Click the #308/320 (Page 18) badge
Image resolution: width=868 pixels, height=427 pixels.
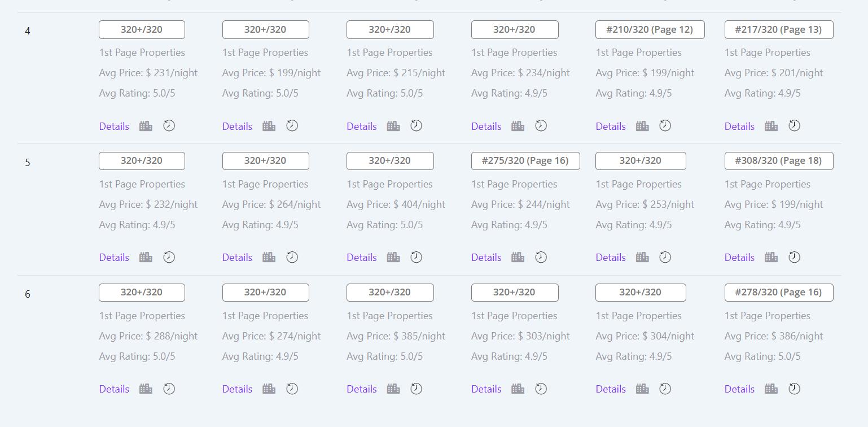point(779,161)
